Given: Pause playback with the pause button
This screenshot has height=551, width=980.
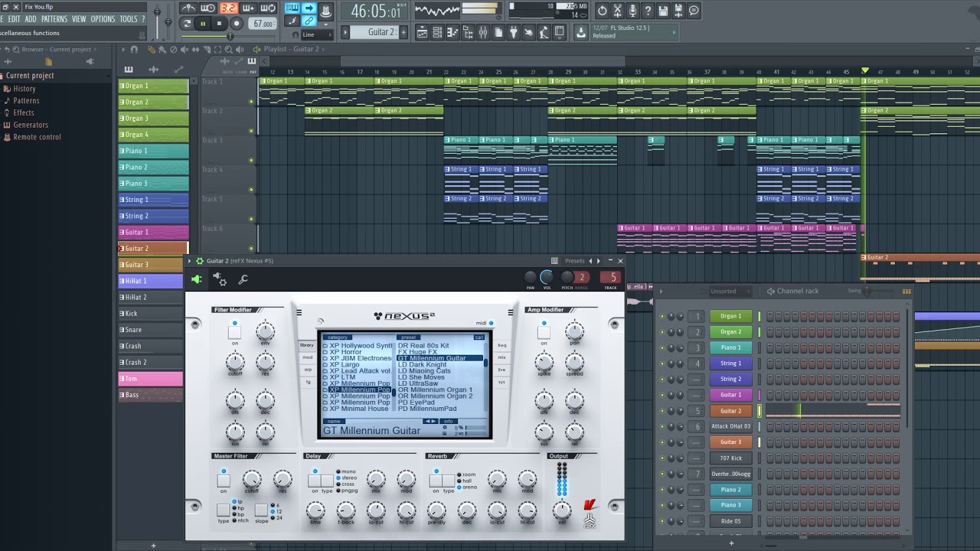Looking at the screenshot, I should pos(203,24).
